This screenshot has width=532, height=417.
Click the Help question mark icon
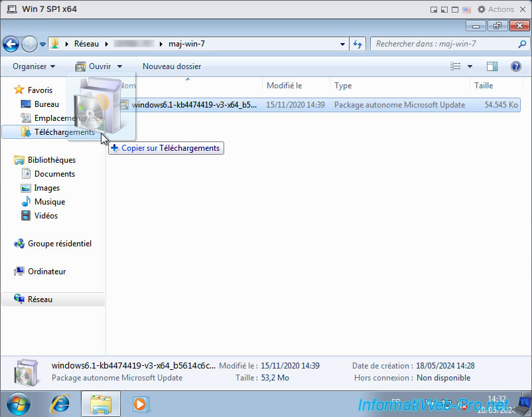[x=515, y=66]
